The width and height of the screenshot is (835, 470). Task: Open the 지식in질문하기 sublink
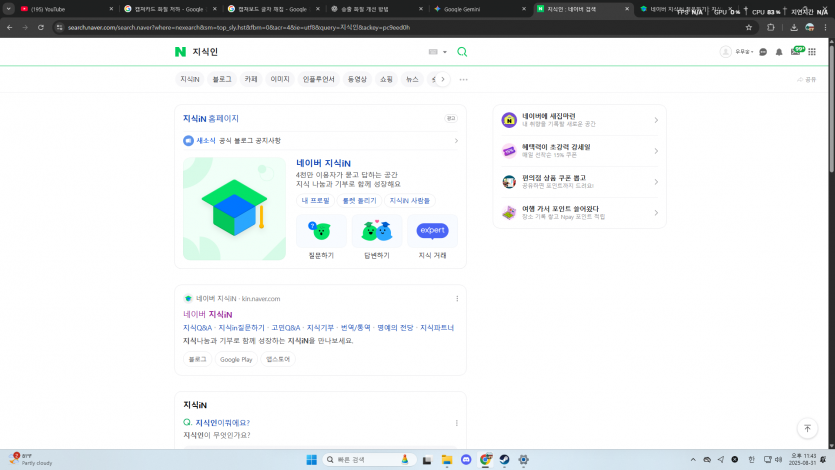[241, 328]
